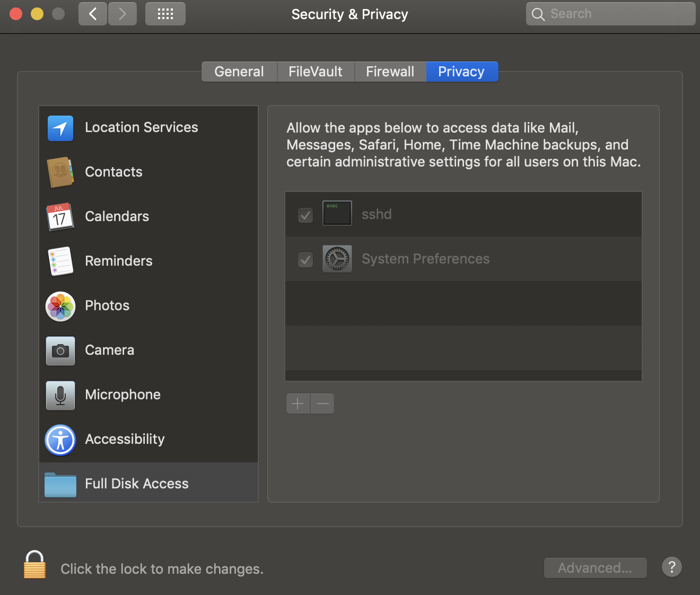Select Camera in the privacy list
The image size is (700, 595).
click(148, 351)
